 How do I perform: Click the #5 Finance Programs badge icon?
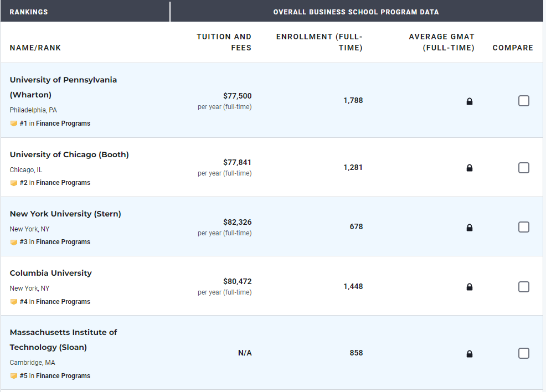14,376
